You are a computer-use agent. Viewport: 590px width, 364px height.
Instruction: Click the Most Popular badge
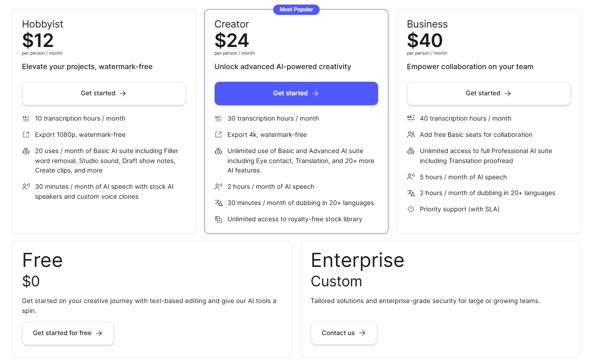(x=296, y=9)
